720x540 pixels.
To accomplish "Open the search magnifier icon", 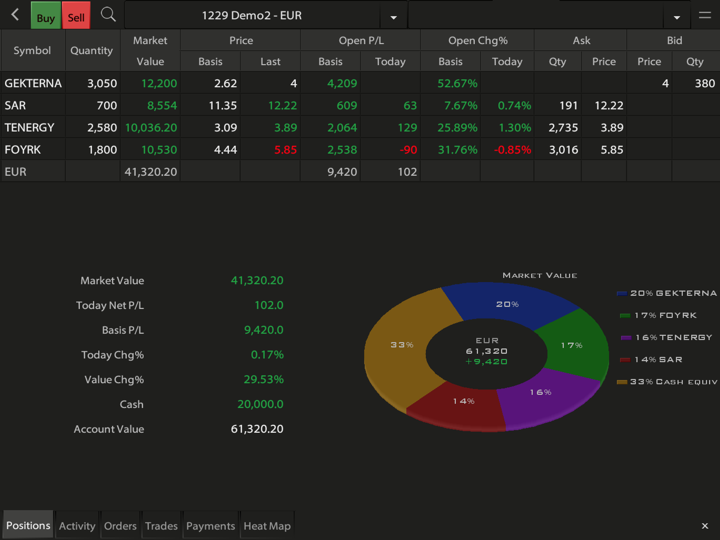I will [x=108, y=15].
